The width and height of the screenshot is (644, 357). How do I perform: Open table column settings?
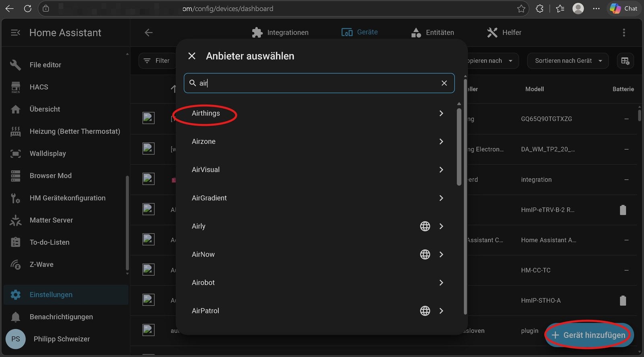click(x=625, y=61)
